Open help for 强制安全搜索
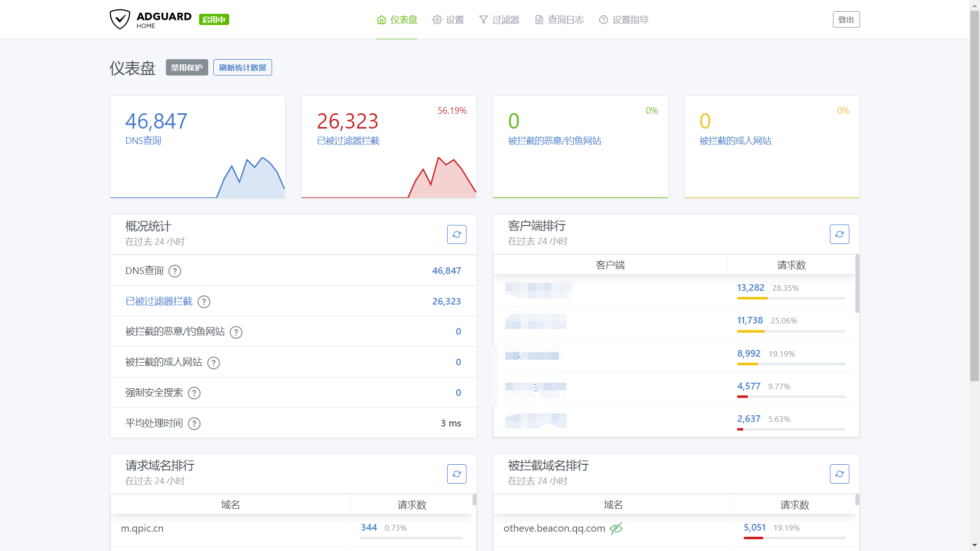The image size is (980, 551). pos(194,393)
